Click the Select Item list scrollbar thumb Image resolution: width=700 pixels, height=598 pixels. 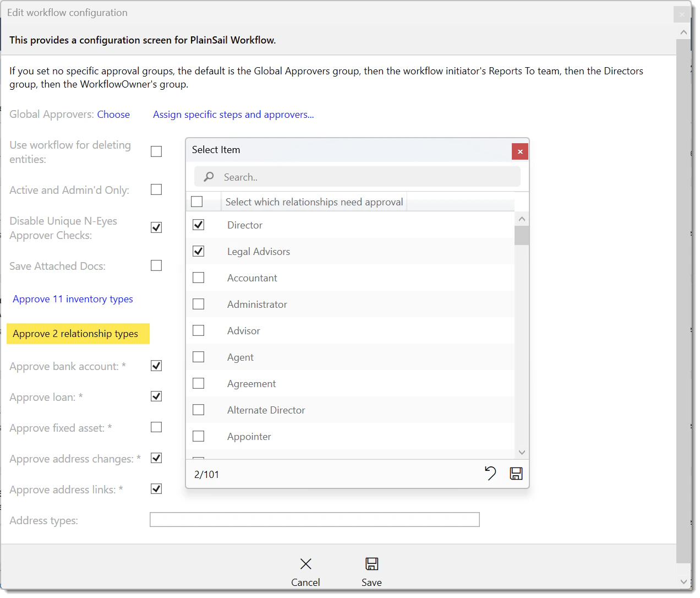coord(522,235)
